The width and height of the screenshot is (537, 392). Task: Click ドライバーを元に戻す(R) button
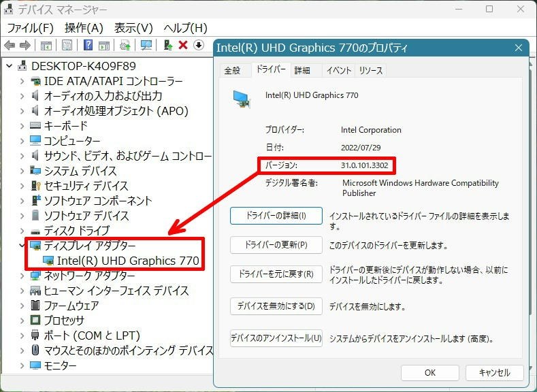[276, 274]
